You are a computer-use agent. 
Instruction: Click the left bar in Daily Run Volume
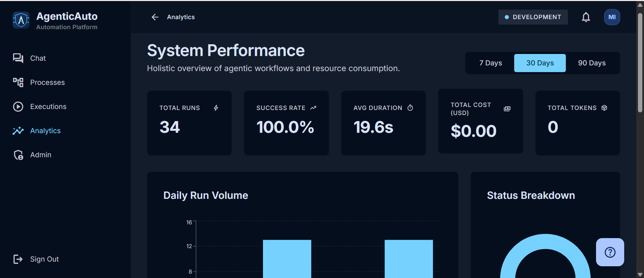287,259
